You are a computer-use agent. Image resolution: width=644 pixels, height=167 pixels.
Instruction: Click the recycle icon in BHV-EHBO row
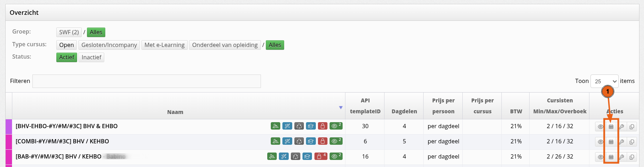point(299,126)
